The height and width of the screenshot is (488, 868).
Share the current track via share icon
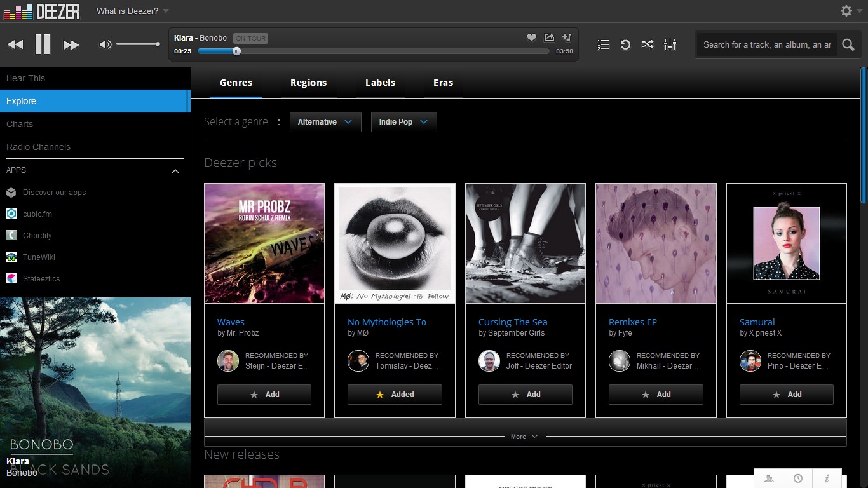click(x=549, y=37)
